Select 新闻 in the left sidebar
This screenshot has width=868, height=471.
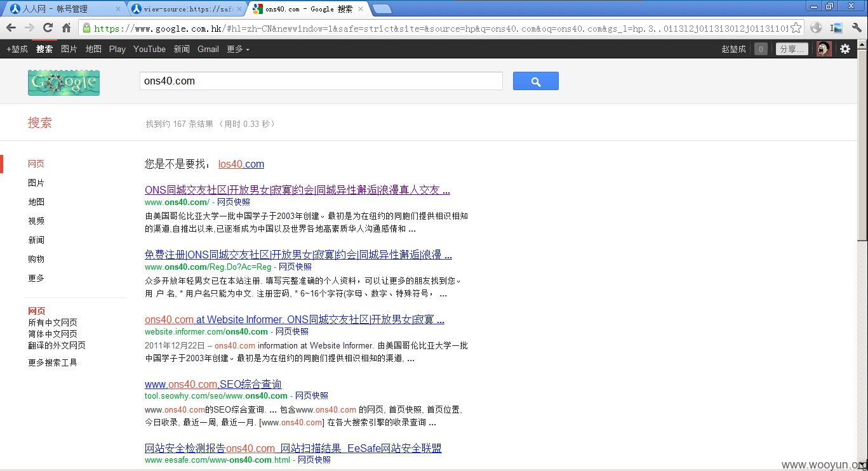36,240
